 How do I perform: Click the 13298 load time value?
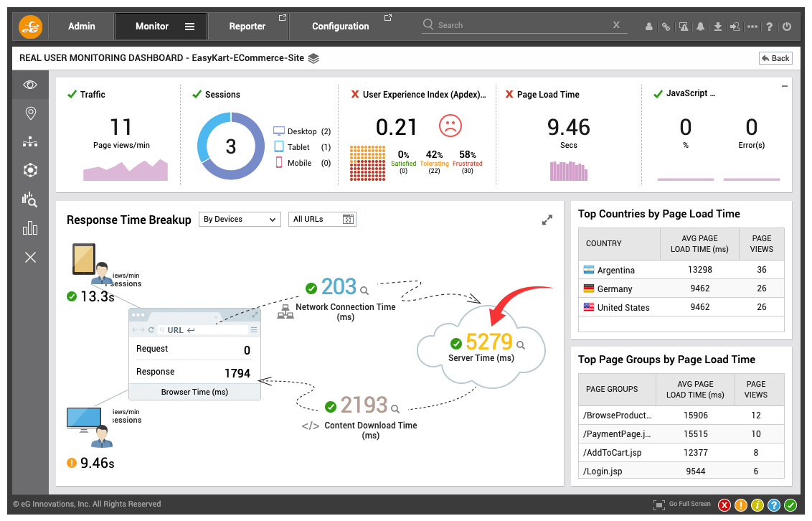(699, 270)
